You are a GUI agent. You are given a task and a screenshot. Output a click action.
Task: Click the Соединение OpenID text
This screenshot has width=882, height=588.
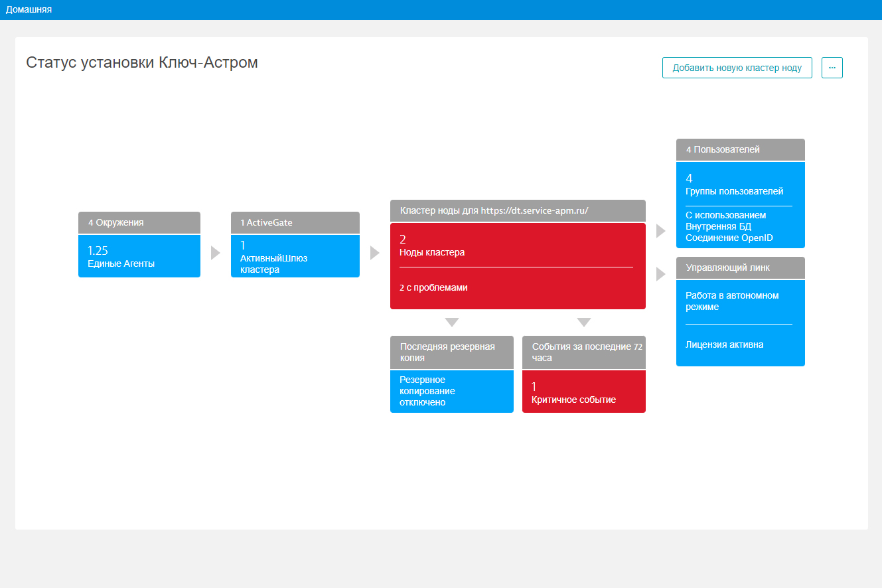(729, 238)
